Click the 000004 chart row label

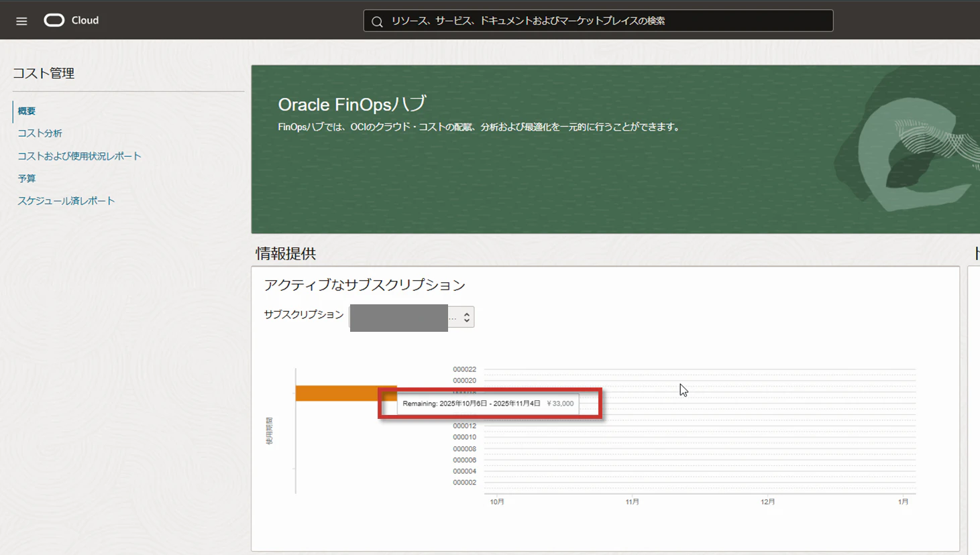[464, 471]
